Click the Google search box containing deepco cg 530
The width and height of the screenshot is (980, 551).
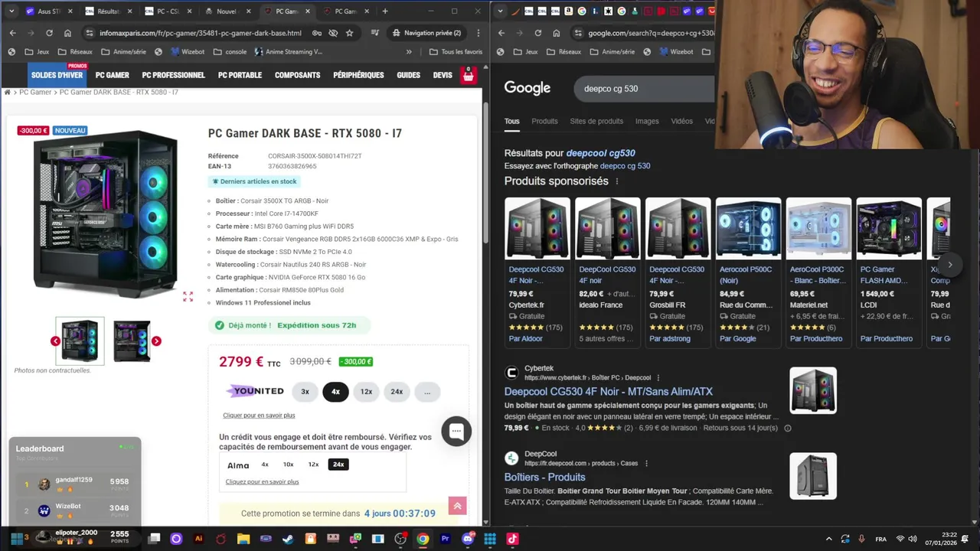pos(643,89)
